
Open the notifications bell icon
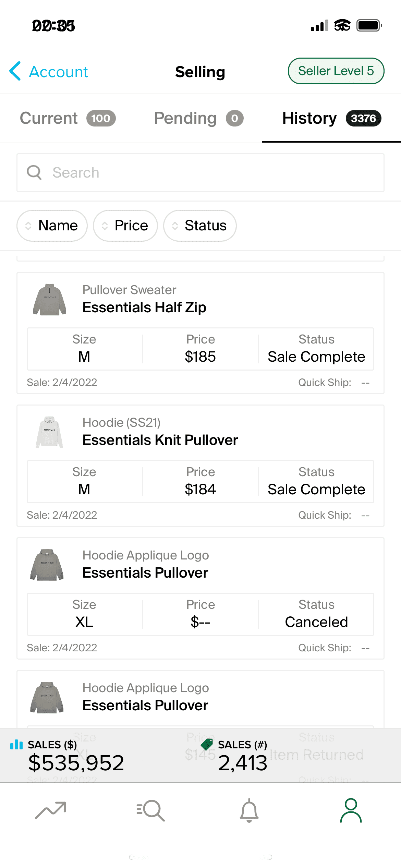point(249,810)
